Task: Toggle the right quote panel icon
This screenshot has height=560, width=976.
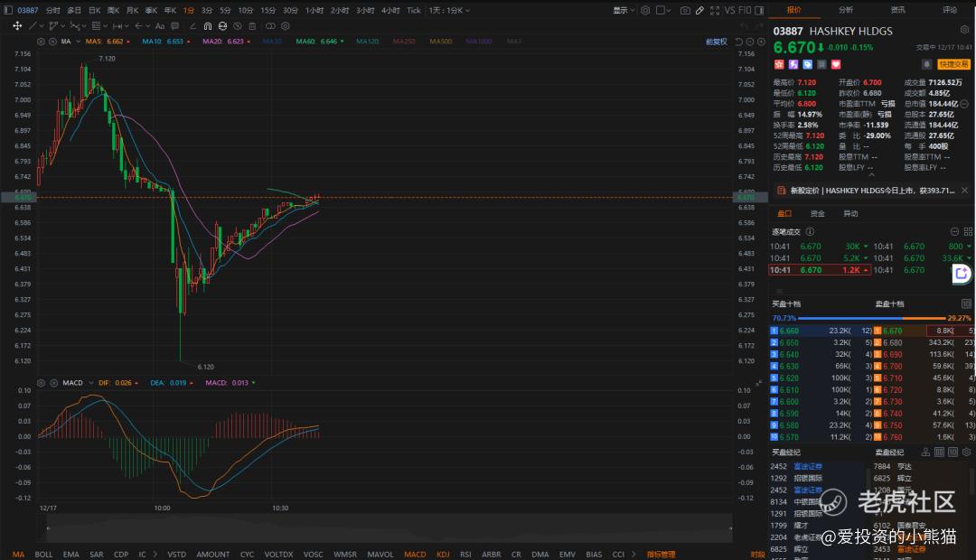Action: click(x=759, y=10)
